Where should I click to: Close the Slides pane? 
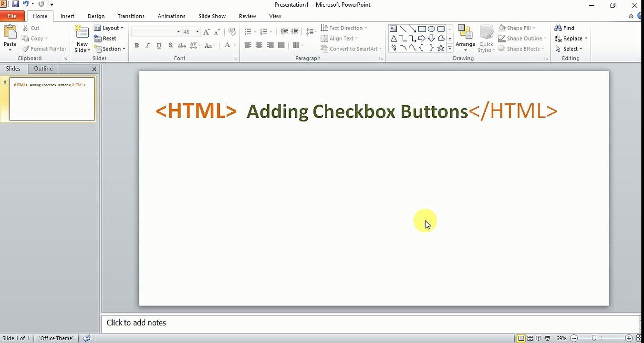tap(94, 69)
